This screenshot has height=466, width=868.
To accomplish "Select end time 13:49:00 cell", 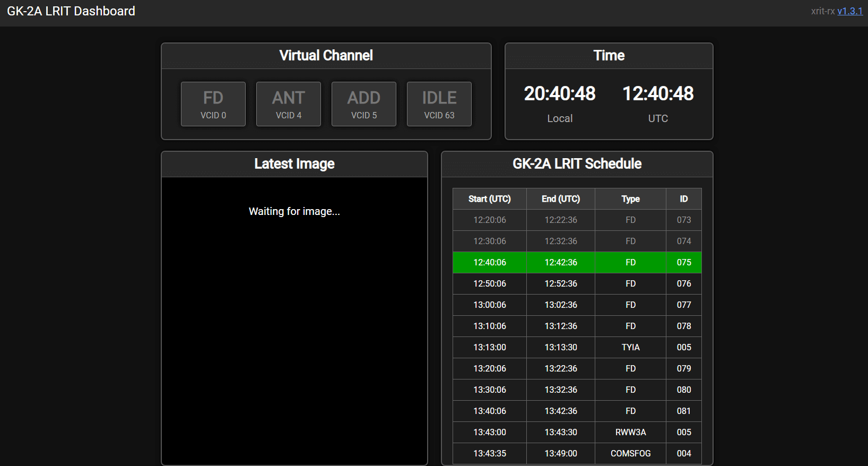I will tap(561, 453).
